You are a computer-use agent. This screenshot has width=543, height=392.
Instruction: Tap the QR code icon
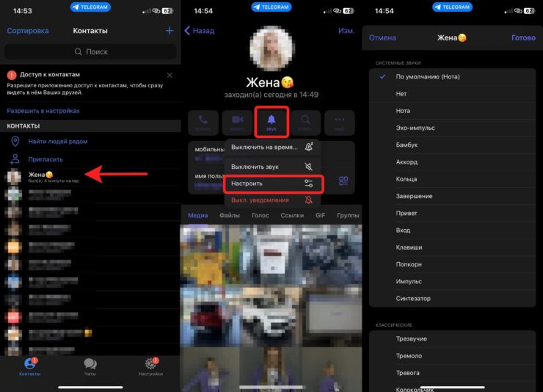pyautogui.click(x=343, y=181)
